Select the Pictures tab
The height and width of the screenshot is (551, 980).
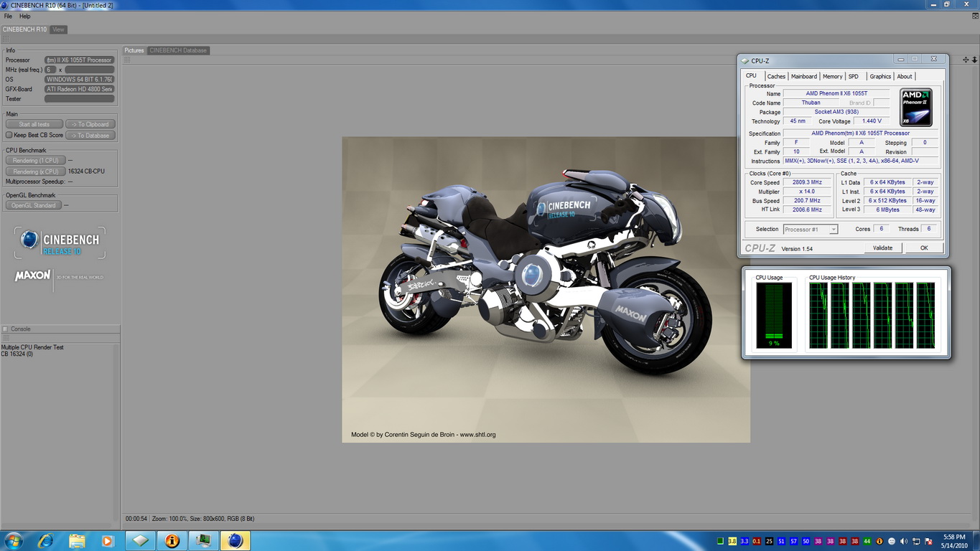134,50
